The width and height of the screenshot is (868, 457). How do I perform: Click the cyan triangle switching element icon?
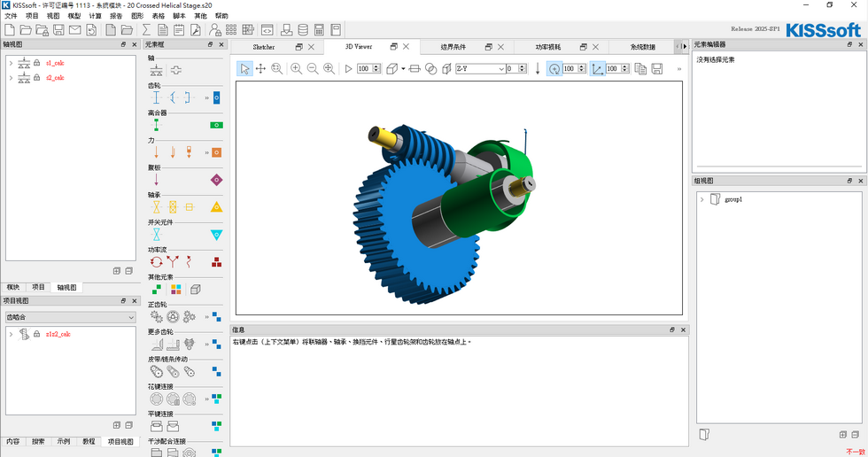(216, 235)
